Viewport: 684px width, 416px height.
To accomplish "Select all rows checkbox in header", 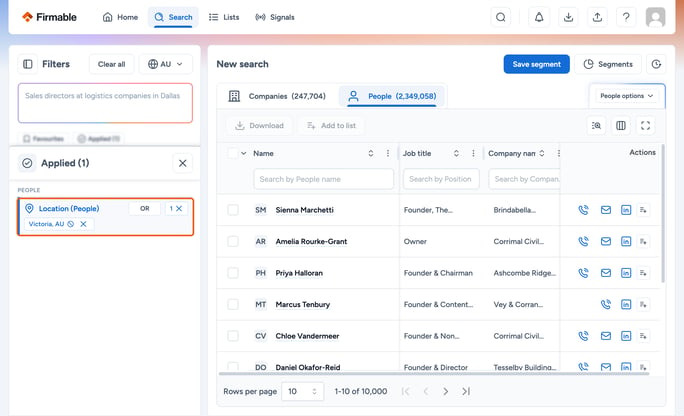I will click(233, 153).
